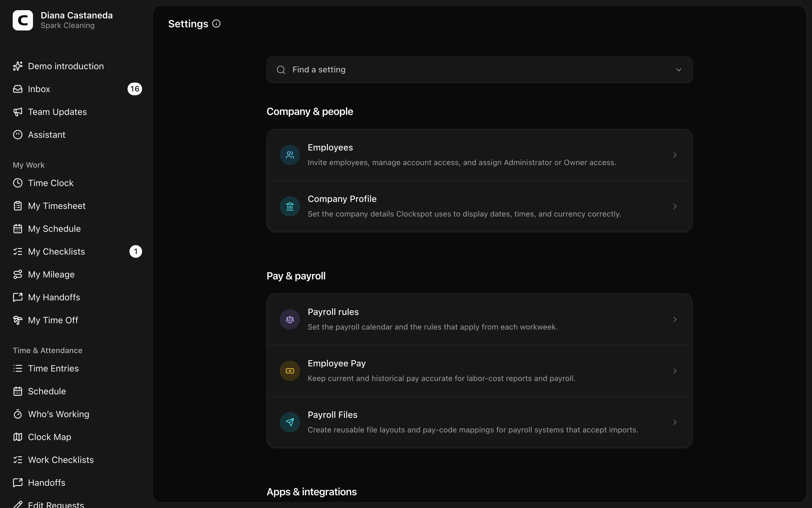
Task: Click the My Timesheet clipboard icon
Action: 18,206
